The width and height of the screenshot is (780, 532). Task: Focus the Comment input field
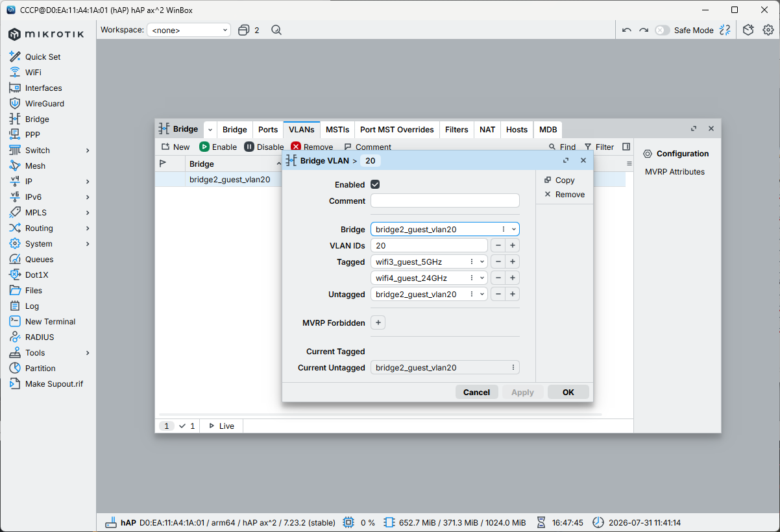tap(445, 201)
